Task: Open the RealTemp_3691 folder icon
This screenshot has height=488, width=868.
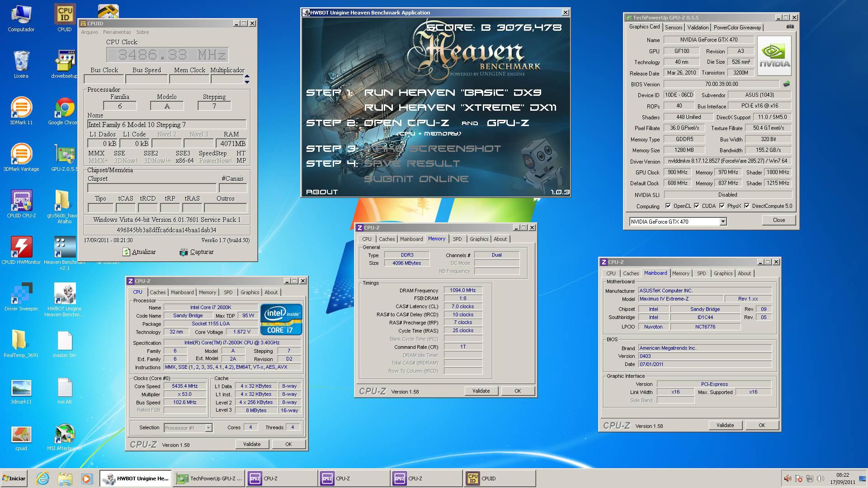Action: coord(21,344)
